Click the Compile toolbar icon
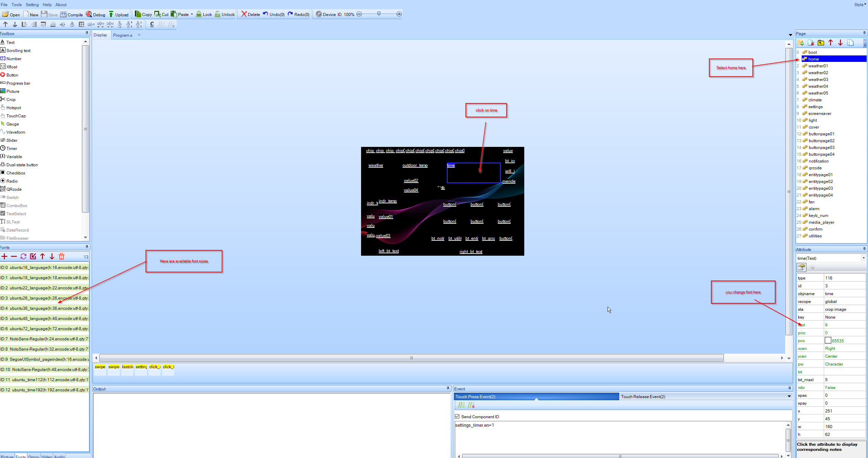 click(x=64, y=14)
